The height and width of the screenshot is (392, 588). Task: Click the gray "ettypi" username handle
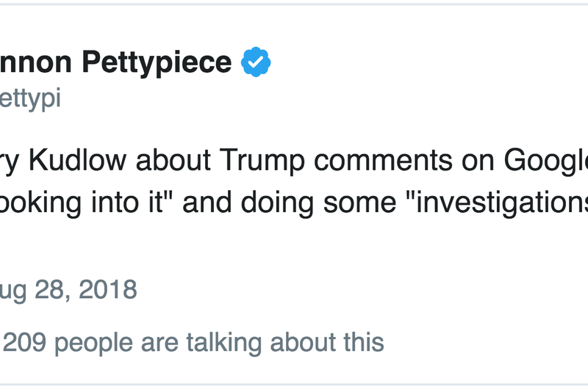tap(30, 98)
